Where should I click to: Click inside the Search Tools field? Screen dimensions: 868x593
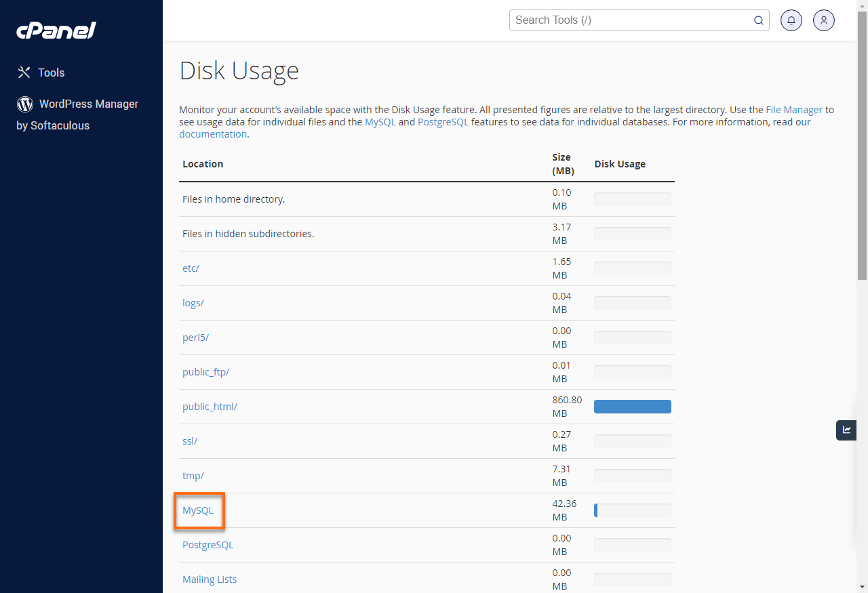(631, 20)
